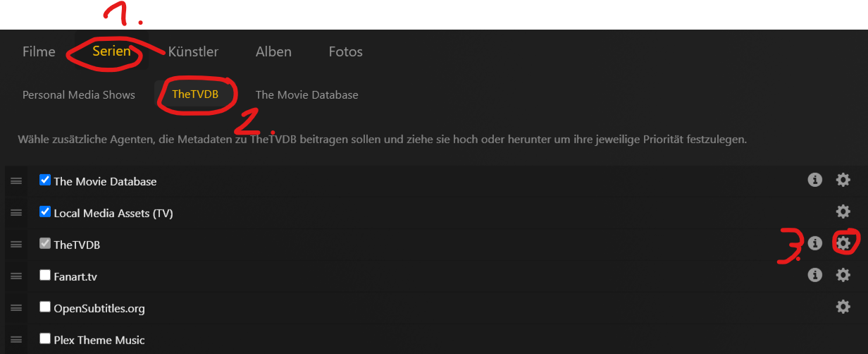Open settings gear for The Movie Database agent
Screen dimensions: 868x354
pyautogui.click(x=843, y=180)
